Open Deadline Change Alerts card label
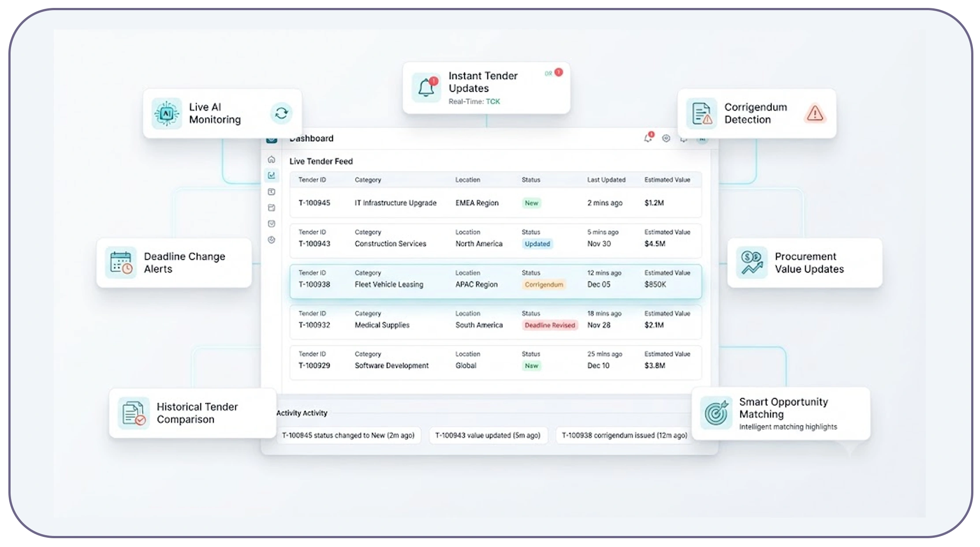The width and height of the screenshot is (980, 547). pos(184,262)
